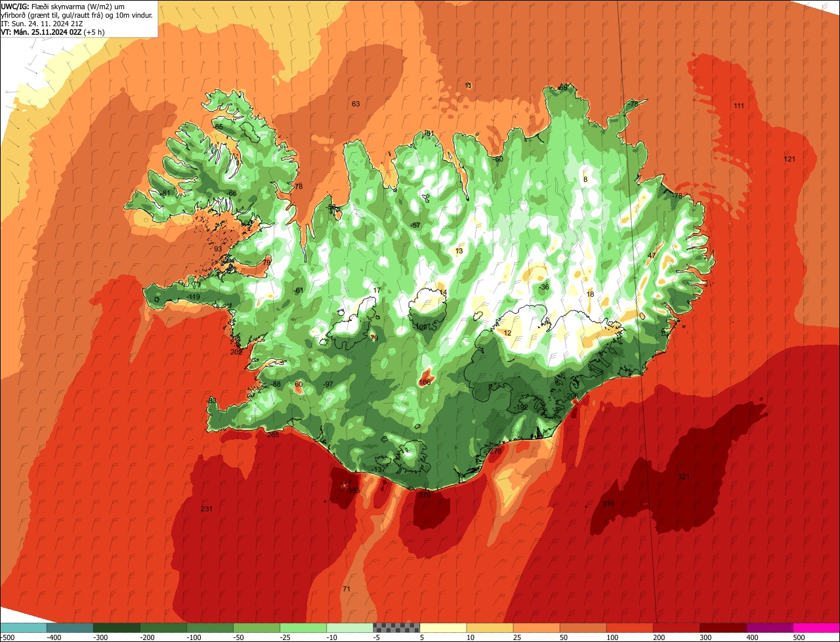Click the '13' value in central highlands
Screen dimensions: 840x642
pos(459,251)
